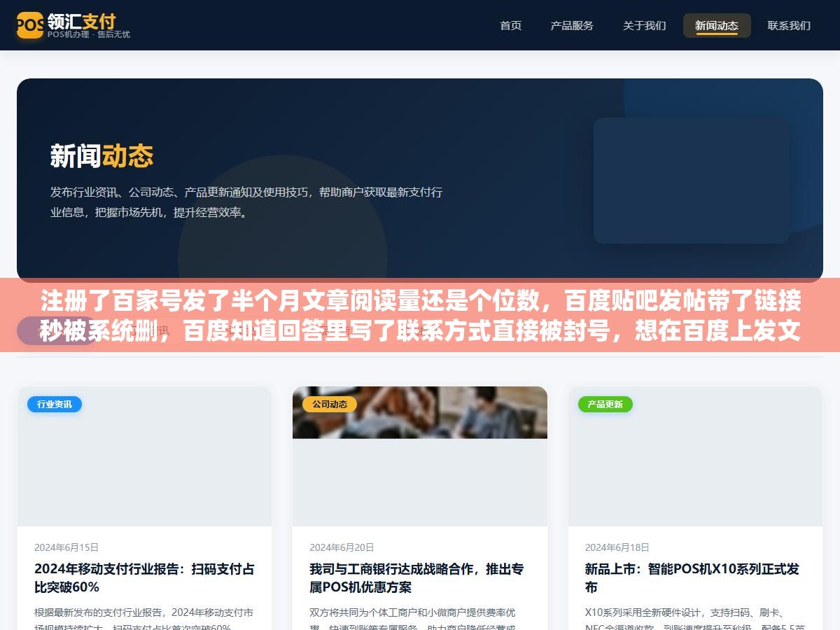Click summary text X10系列采用全新硬件设计
Screen dimensions: 840x630
click(x=695, y=620)
